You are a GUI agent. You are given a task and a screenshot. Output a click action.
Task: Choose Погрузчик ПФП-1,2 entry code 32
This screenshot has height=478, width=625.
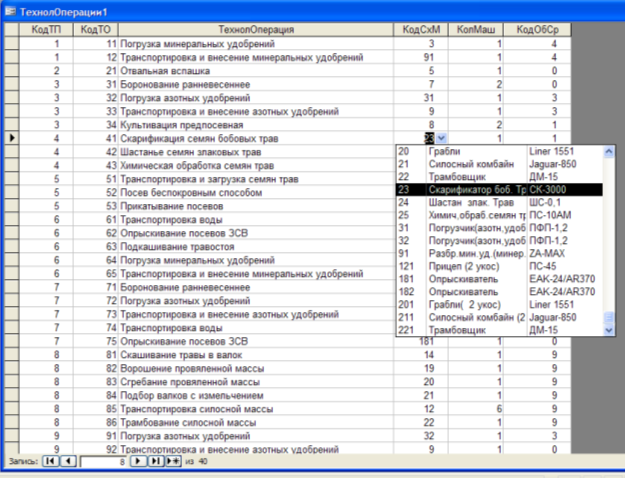[499, 241]
